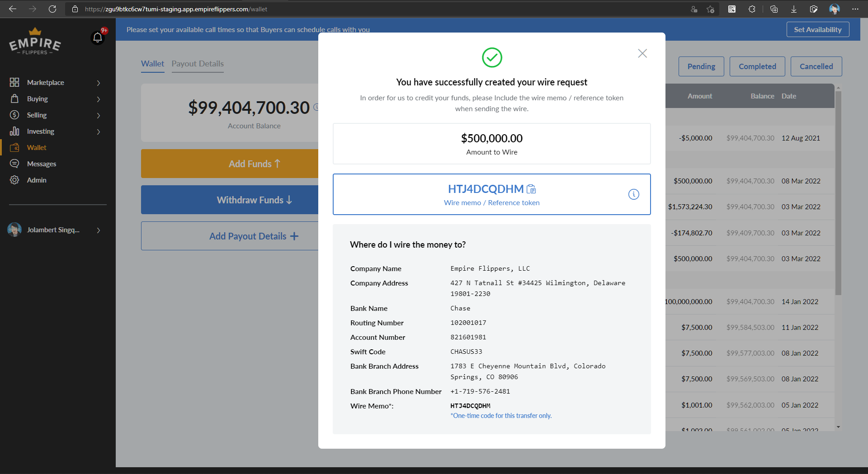Open browser settings and more menu

(855, 9)
